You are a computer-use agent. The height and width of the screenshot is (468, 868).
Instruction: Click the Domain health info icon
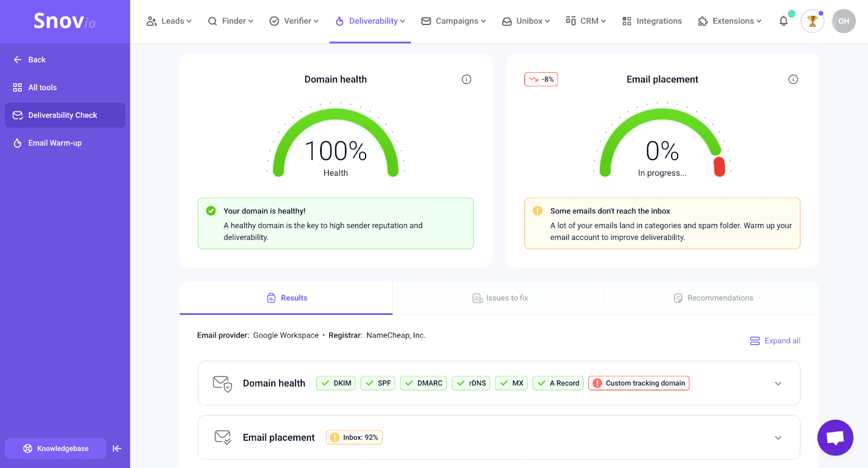[x=467, y=79]
